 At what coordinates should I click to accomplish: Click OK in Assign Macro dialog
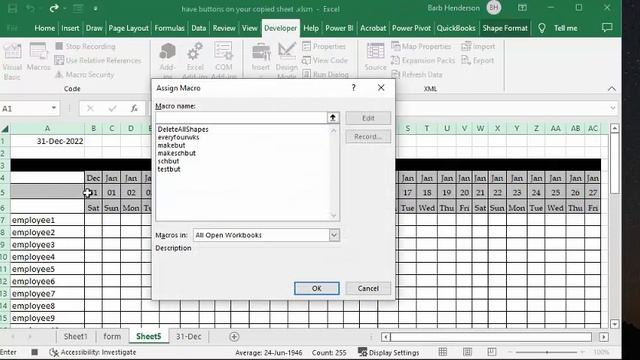316,288
